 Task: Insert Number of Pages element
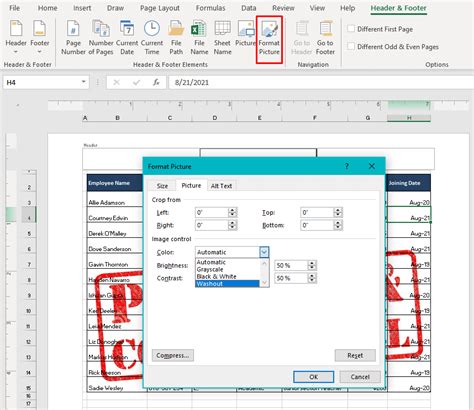tap(101, 37)
